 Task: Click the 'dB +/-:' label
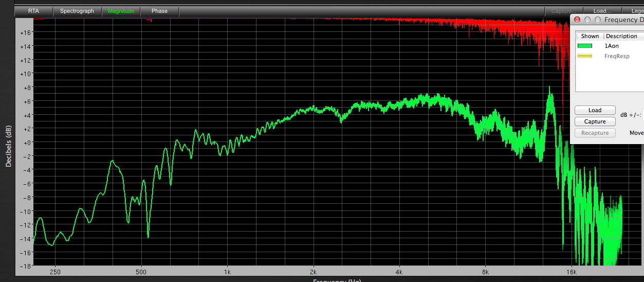click(x=630, y=115)
